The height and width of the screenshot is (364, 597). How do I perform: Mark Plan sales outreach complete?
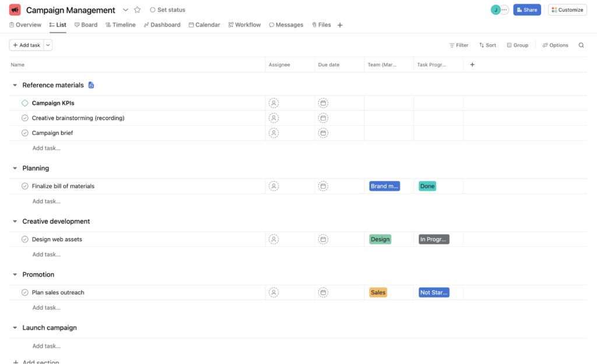(24, 292)
